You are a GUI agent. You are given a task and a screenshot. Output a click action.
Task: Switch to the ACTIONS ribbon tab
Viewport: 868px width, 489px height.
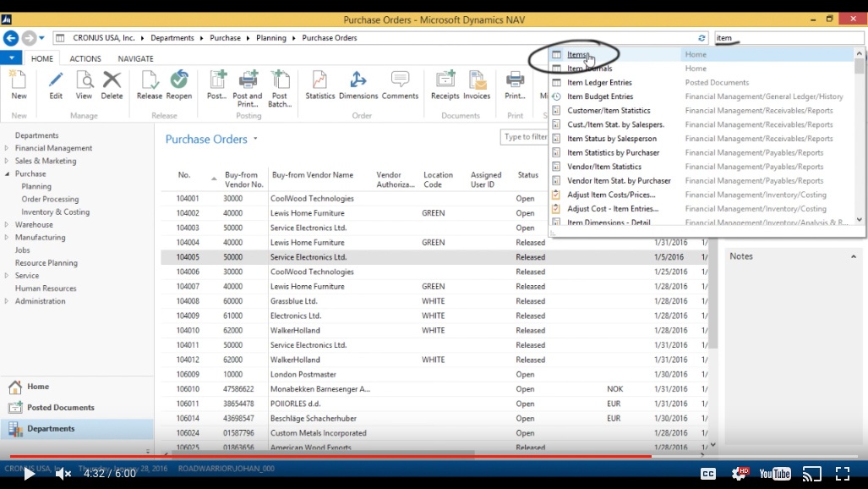85,58
